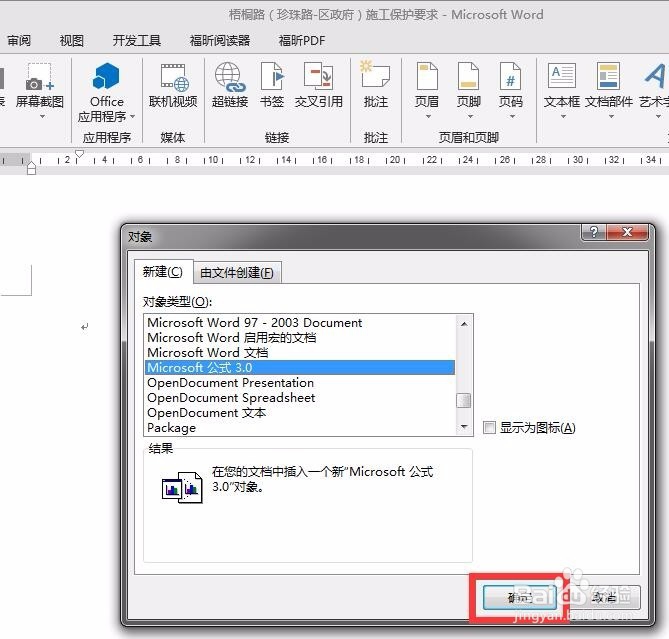Screen dimensions: 669x639
Task: Select Microsoft 公式 3.0 entry
Action: coord(300,367)
